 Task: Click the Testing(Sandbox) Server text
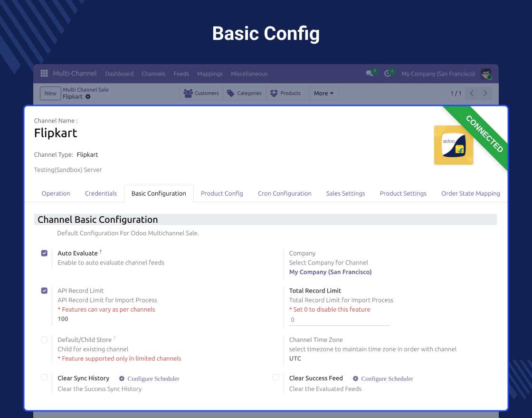[68, 170]
